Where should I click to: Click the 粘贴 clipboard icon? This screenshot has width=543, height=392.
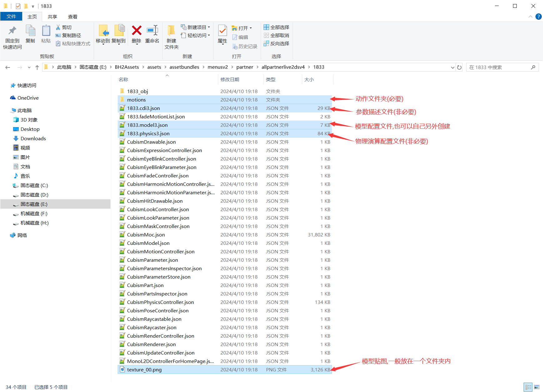pos(46,31)
